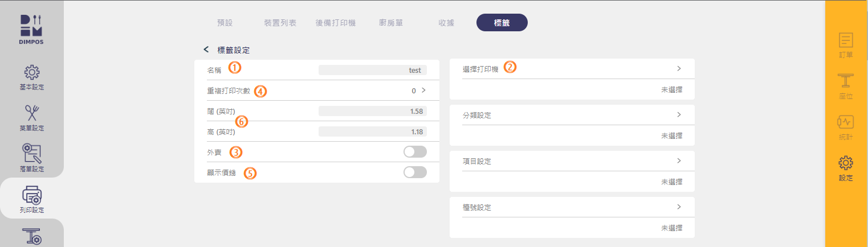Click the DIMPOS logo

pos(32,28)
